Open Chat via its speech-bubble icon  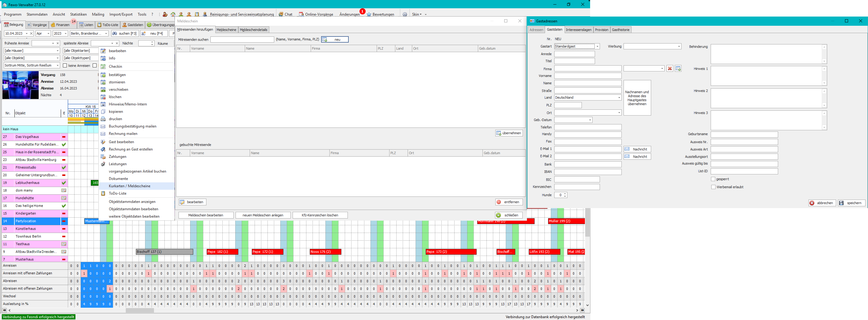click(281, 14)
